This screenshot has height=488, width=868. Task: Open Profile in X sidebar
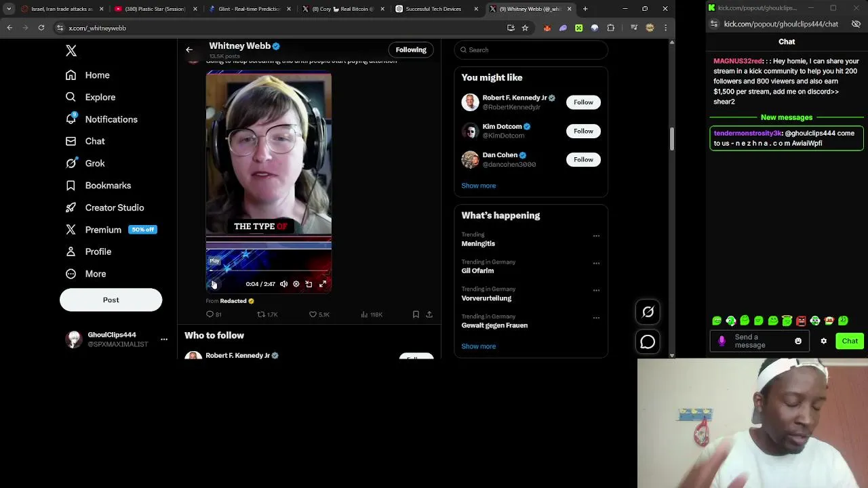coord(88,251)
